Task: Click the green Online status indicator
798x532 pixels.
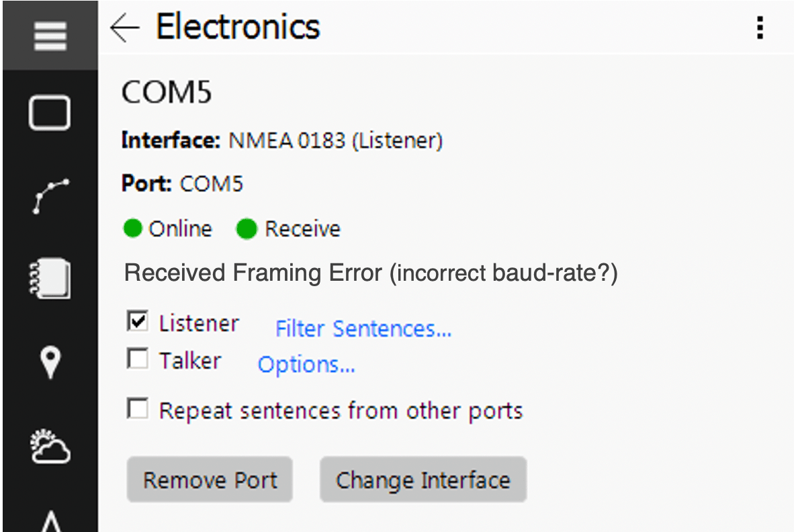Action: (x=133, y=228)
